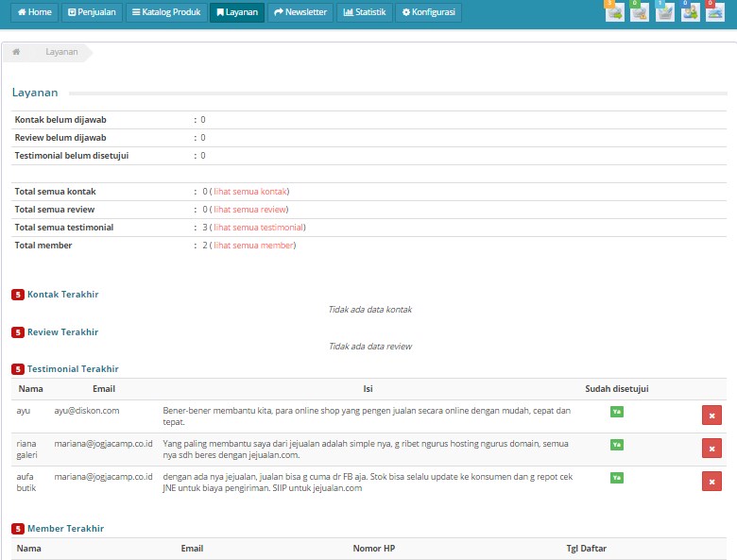
Task: Open the Katalog Produk menu
Action: (166, 12)
